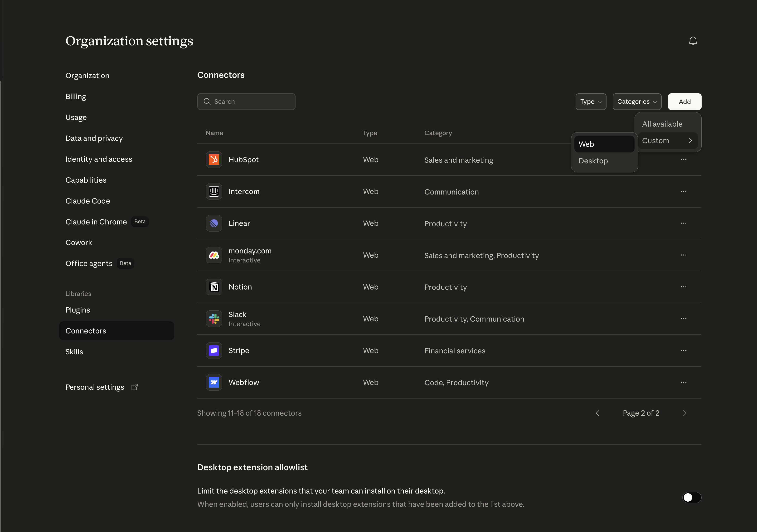
Task: Click the connectors Search field
Action: [246, 102]
